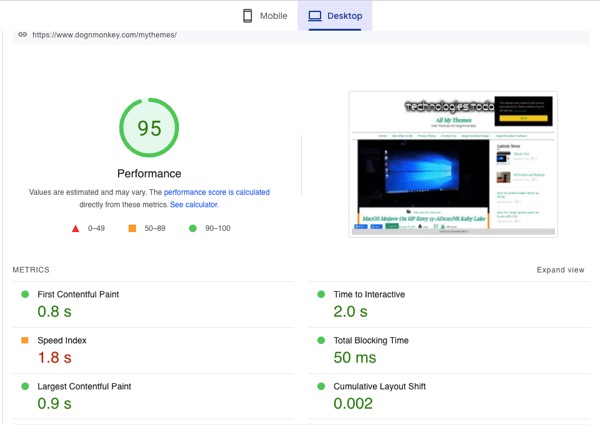This screenshot has width=600, height=425.
Task: Click green dot beside Largest Contentful Paint
Action: click(25, 386)
